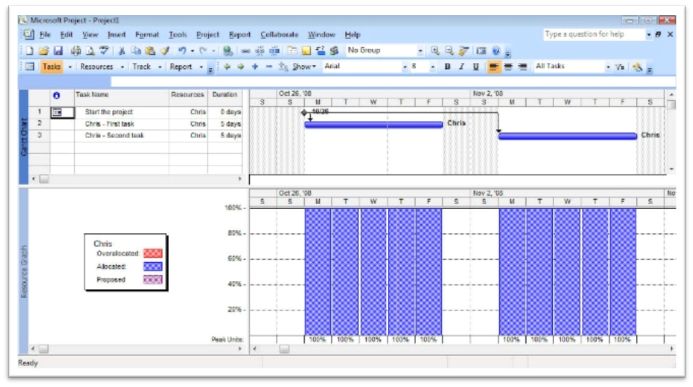
Task: Click the Type a question for help box
Action: point(594,34)
